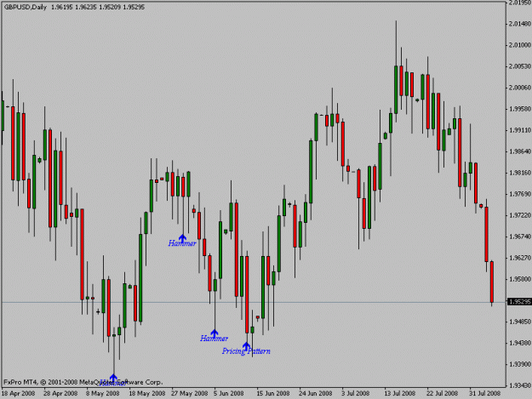
Task: Click the 2.00060 price axis label
Action: 519,88
